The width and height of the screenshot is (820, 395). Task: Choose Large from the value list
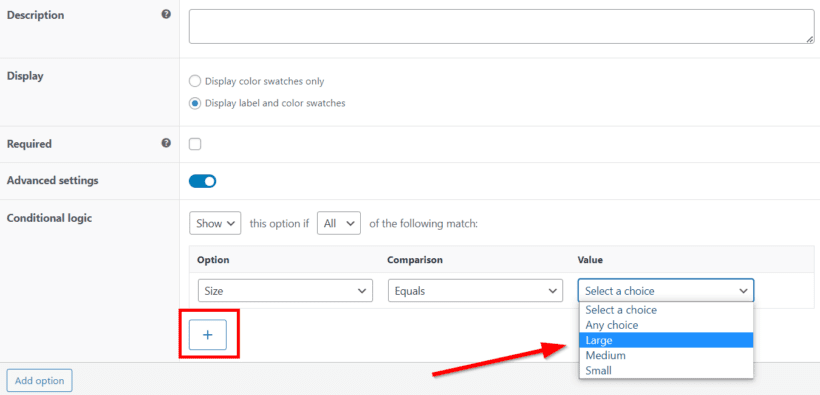point(666,340)
